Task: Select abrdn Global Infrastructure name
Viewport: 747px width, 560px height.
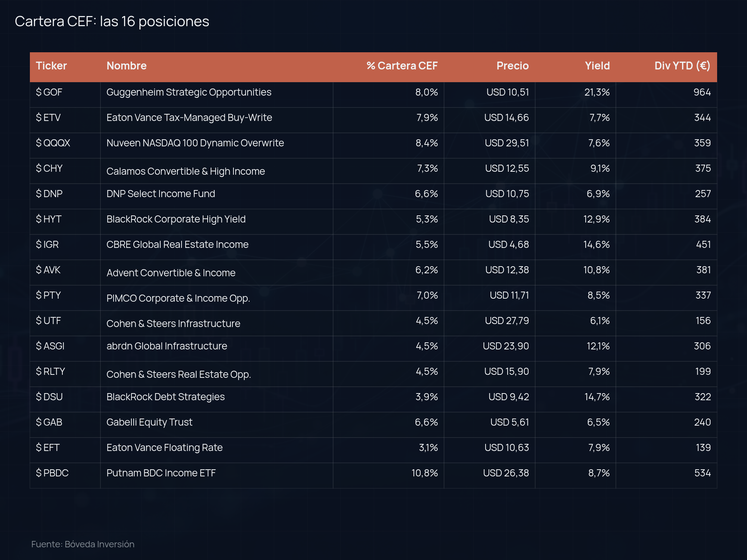Action: [167, 346]
